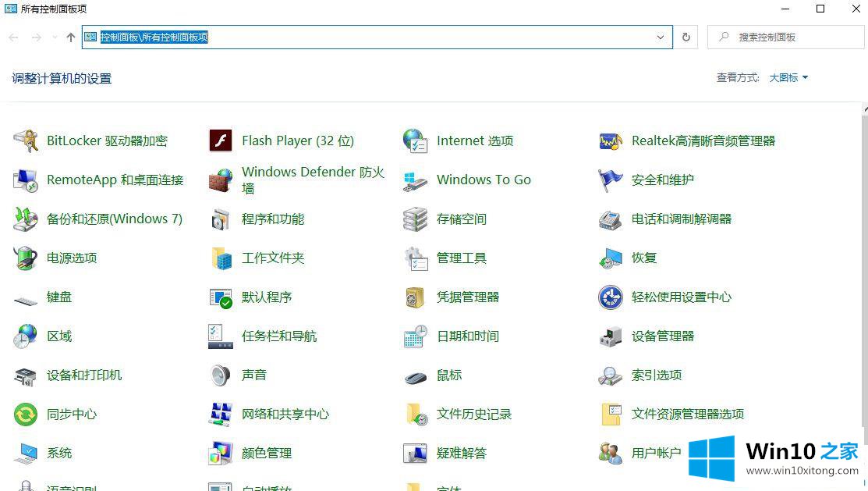Expand the 查看方式 大图标 dropdown
This screenshot has height=491, width=868.
pos(788,77)
